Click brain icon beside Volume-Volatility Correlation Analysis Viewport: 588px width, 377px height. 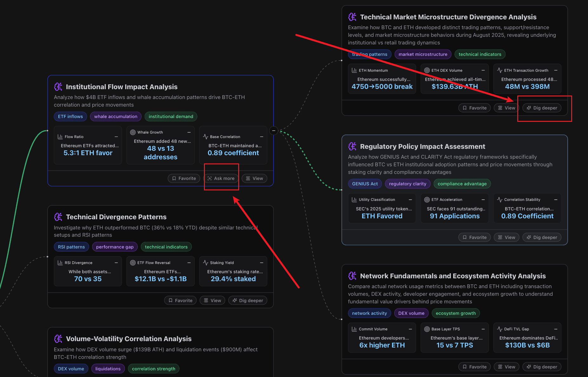coord(58,339)
